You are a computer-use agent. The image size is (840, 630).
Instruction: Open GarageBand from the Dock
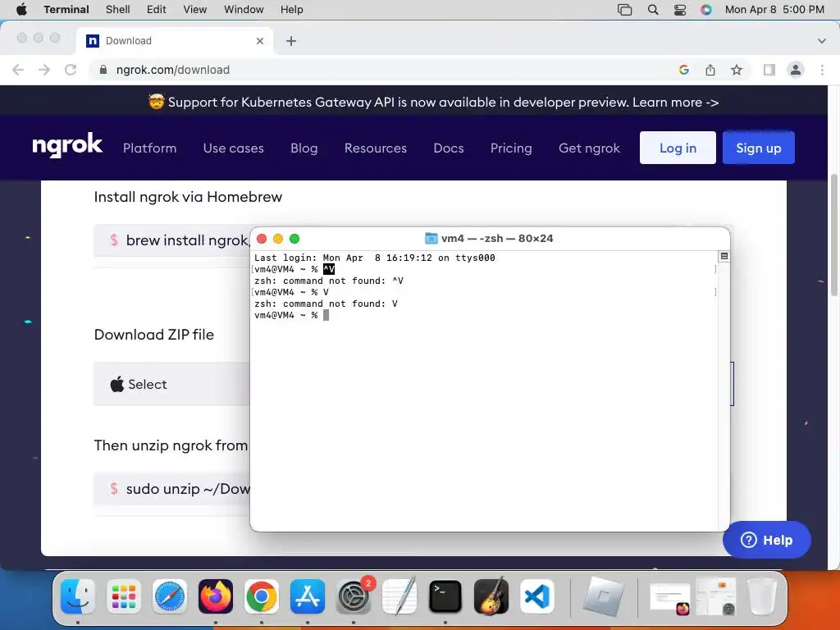click(x=491, y=596)
